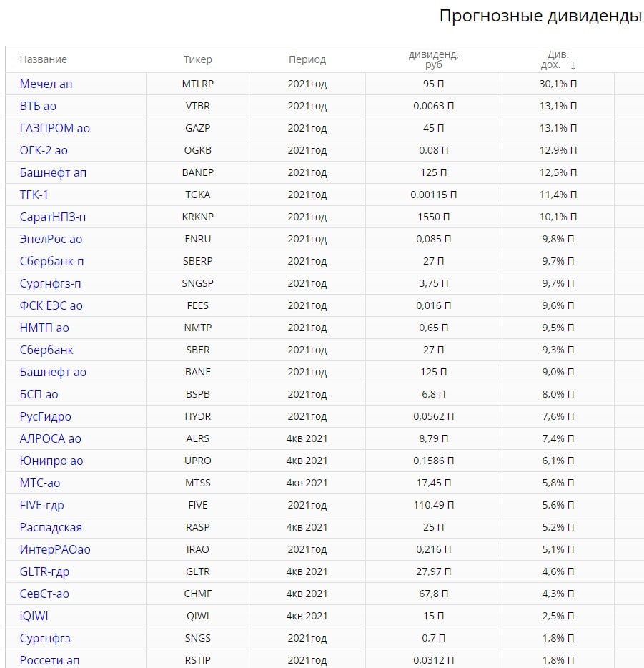Sort by the Тикер column header

[197, 59]
